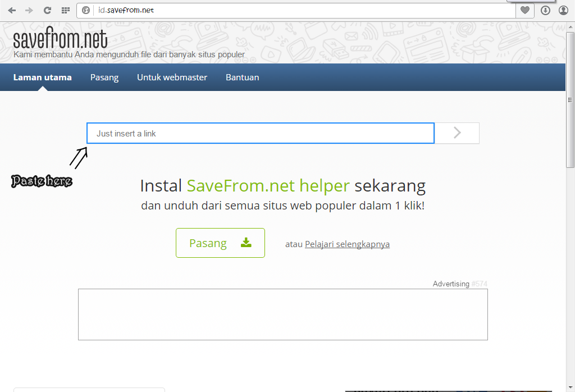Click the savefrom.net logo
This screenshot has height=392, width=575.
[x=61, y=38]
